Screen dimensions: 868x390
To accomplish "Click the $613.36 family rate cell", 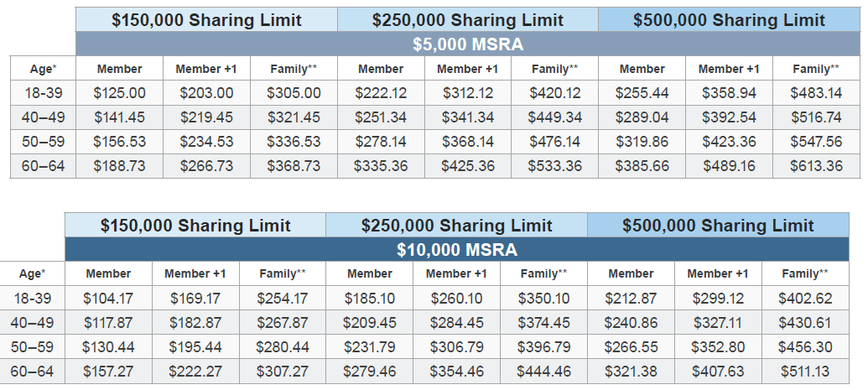I will [x=817, y=165].
